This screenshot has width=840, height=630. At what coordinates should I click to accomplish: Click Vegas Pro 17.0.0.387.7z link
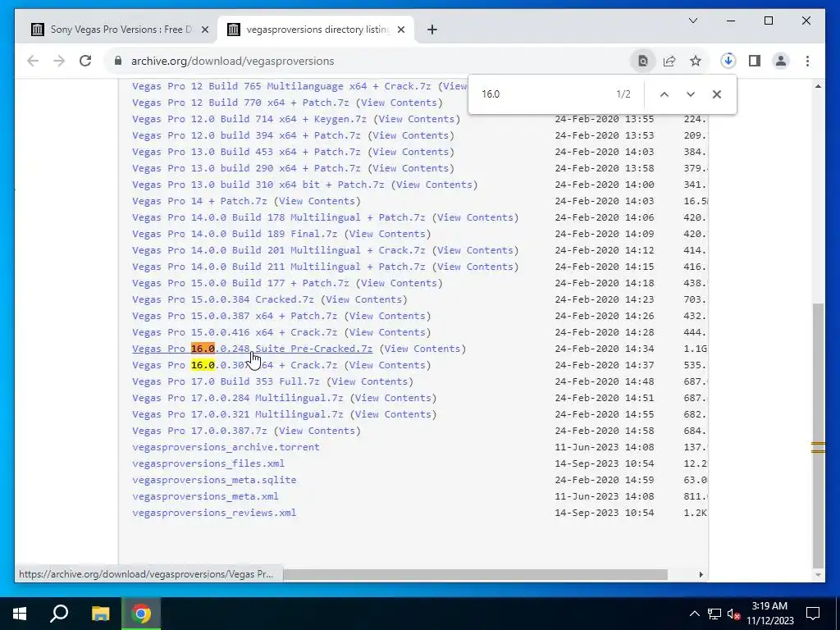tap(199, 431)
